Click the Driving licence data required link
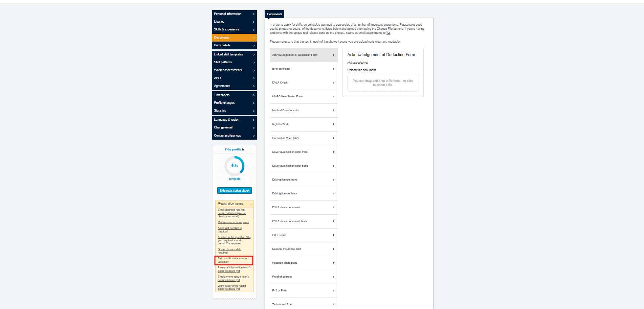This screenshot has width=644, height=309. [x=229, y=251]
